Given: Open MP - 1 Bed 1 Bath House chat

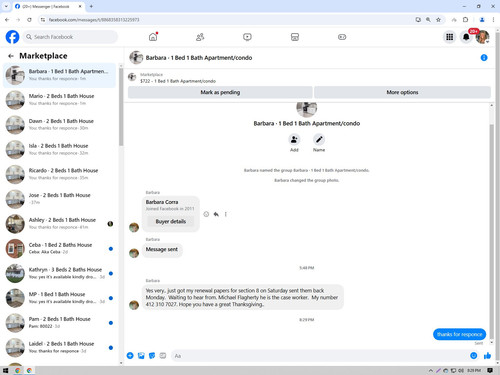Looking at the screenshot, I should 59,298.
